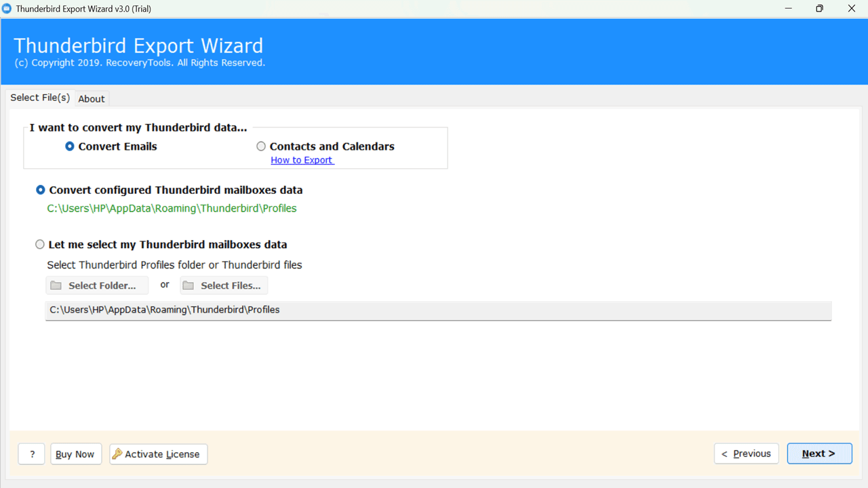Click the Select Folder... button
The image size is (868, 488).
click(x=97, y=285)
